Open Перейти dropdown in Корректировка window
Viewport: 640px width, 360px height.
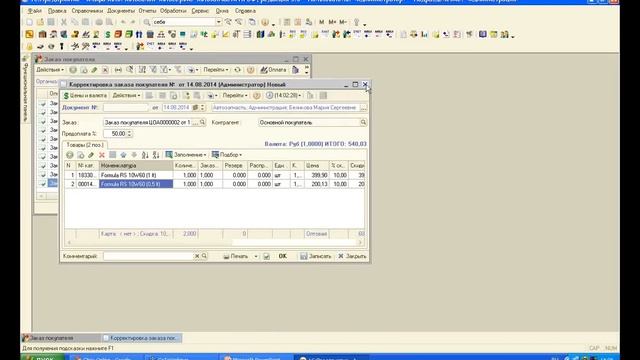[235, 96]
